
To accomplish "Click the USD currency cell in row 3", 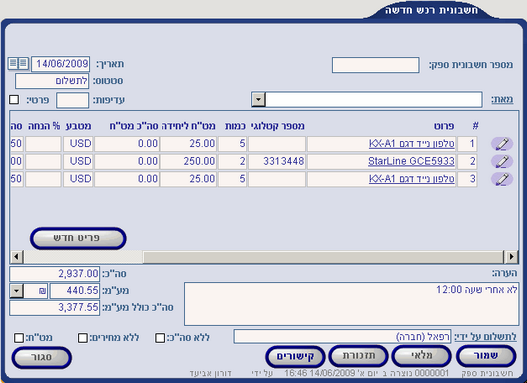I will tap(78, 179).
